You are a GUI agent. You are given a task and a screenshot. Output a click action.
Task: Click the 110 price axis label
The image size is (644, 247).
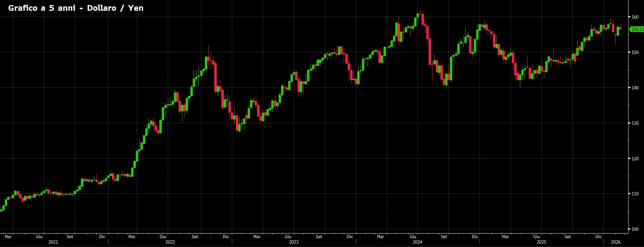click(x=635, y=194)
